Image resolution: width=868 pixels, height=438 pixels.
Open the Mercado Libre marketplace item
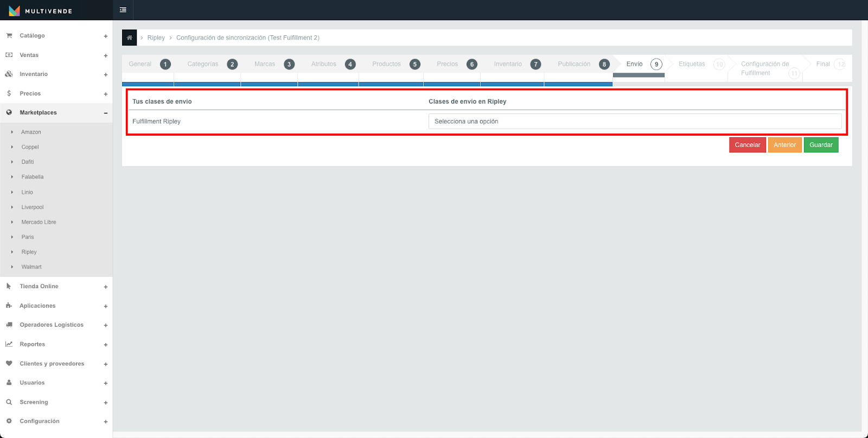point(39,222)
